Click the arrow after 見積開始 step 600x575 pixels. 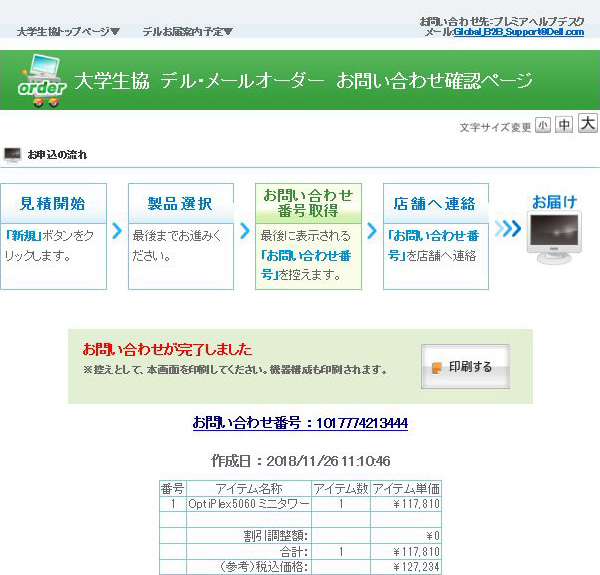(x=117, y=231)
